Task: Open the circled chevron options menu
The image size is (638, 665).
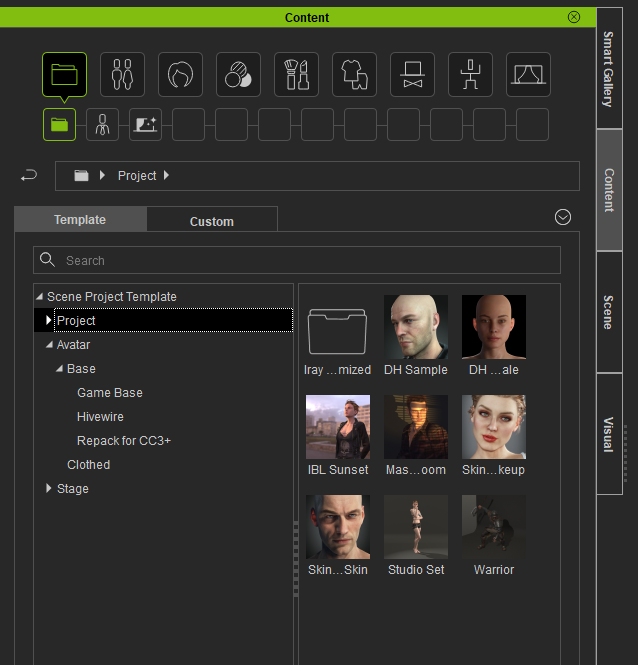Action: pos(563,218)
